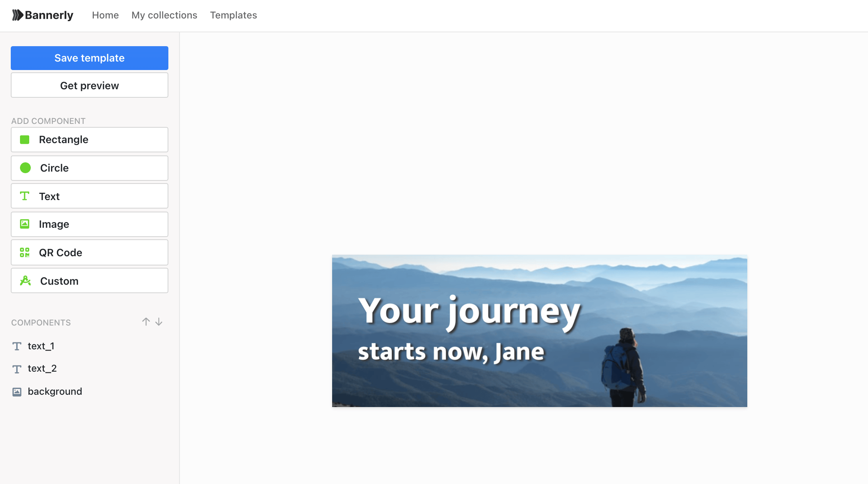
Task: Click the Rectangle component icon
Action: click(24, 140)
